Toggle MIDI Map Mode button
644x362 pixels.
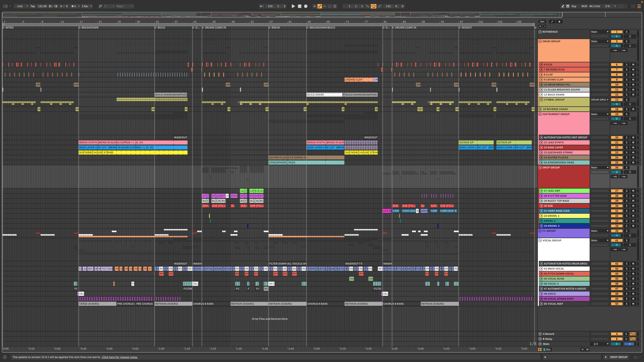(x=584, y=6)
